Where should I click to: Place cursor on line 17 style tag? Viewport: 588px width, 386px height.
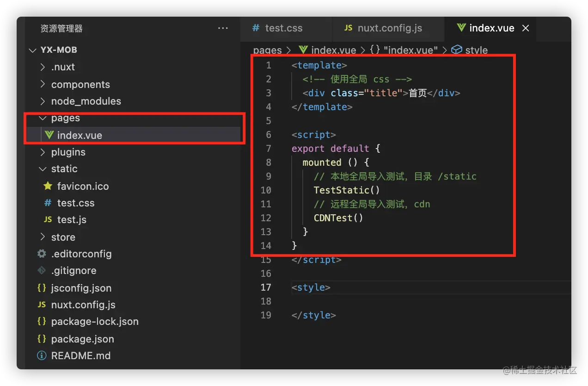coord(311,287)
